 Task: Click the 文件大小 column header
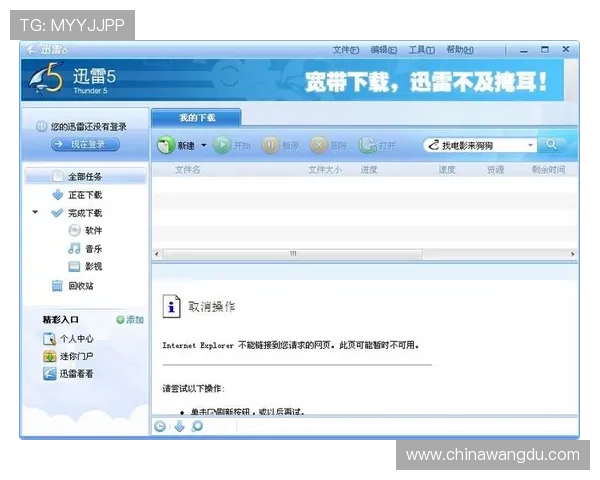325,170
